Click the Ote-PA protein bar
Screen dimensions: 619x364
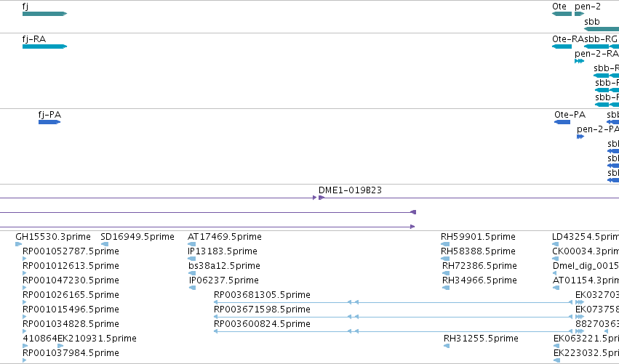[x=562, y=122]
